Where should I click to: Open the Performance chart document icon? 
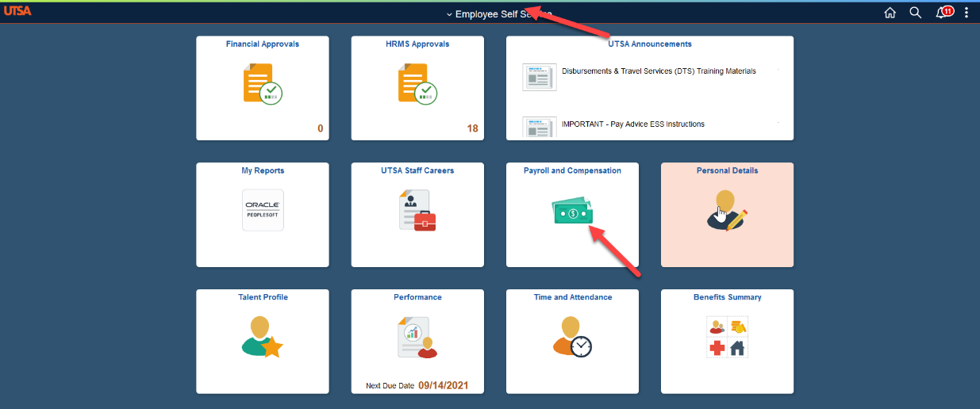coord(417,337)
